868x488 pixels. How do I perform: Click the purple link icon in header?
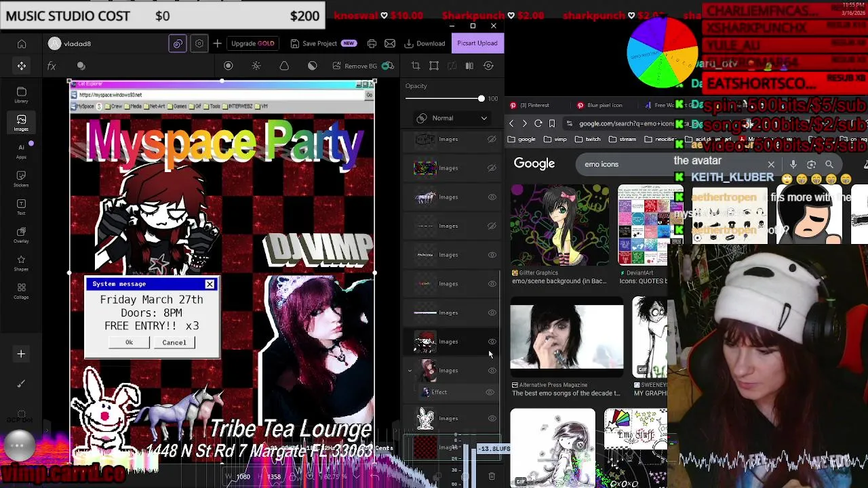[177, 43]
